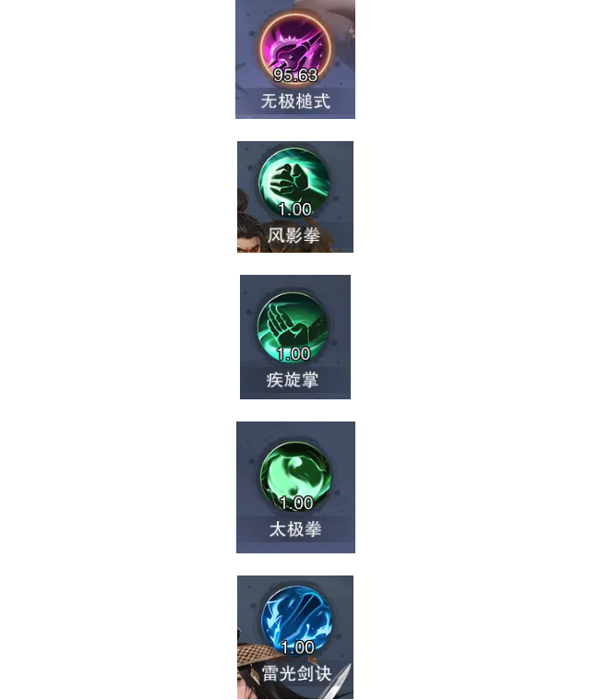Select the 疾旋掌 card top area
The image size is (599, 700).
[x=295, y=283]
